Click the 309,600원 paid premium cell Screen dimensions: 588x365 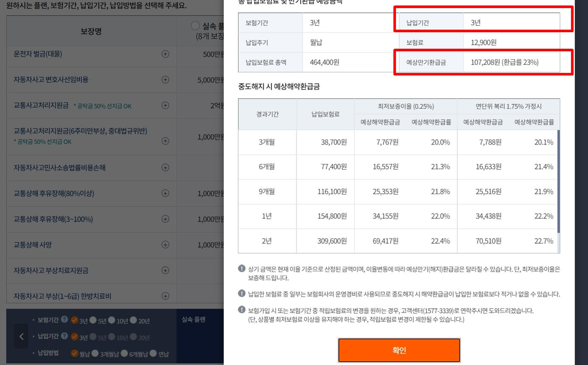click(325, 241)
